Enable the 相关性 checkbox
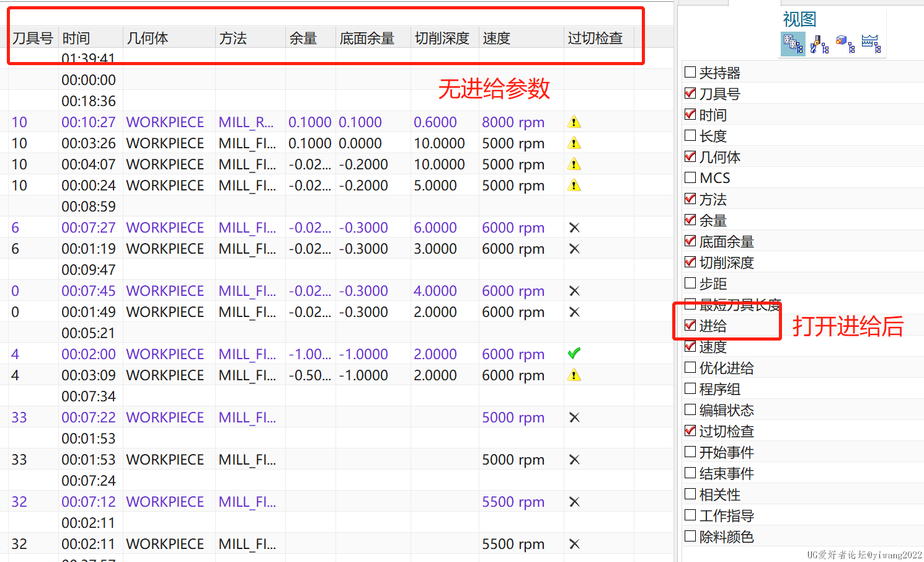The width and height of the screenshot is (924, 562). point(690,494)
